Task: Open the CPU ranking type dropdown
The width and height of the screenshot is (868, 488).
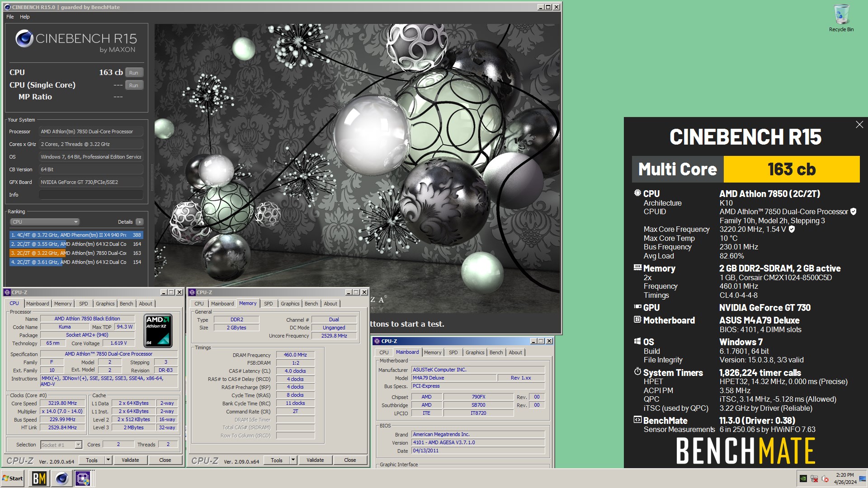Action: (45, 222)
